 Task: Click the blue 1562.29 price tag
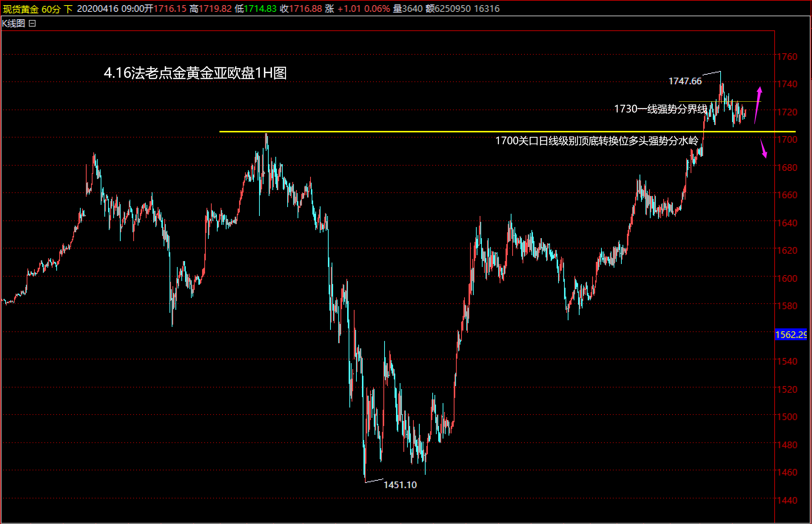click(791, 335)
